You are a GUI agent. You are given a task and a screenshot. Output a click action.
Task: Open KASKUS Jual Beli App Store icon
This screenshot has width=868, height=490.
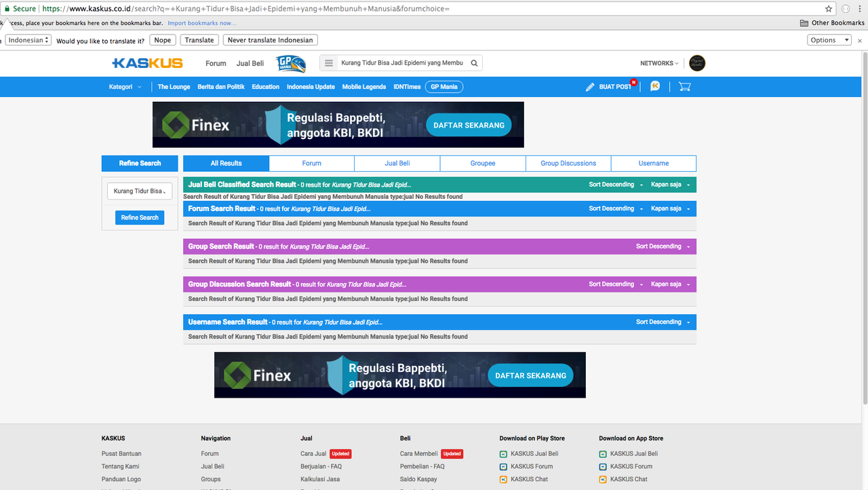[x=603, y=454]
